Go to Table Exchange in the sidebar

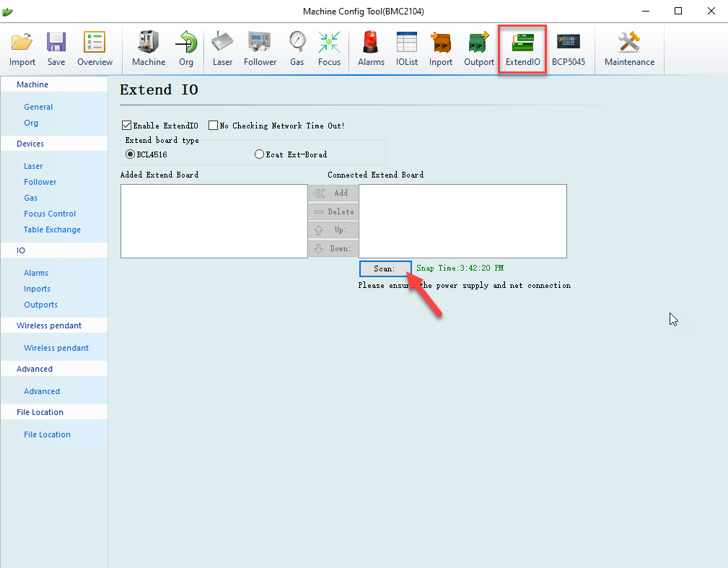pos(52,230)
